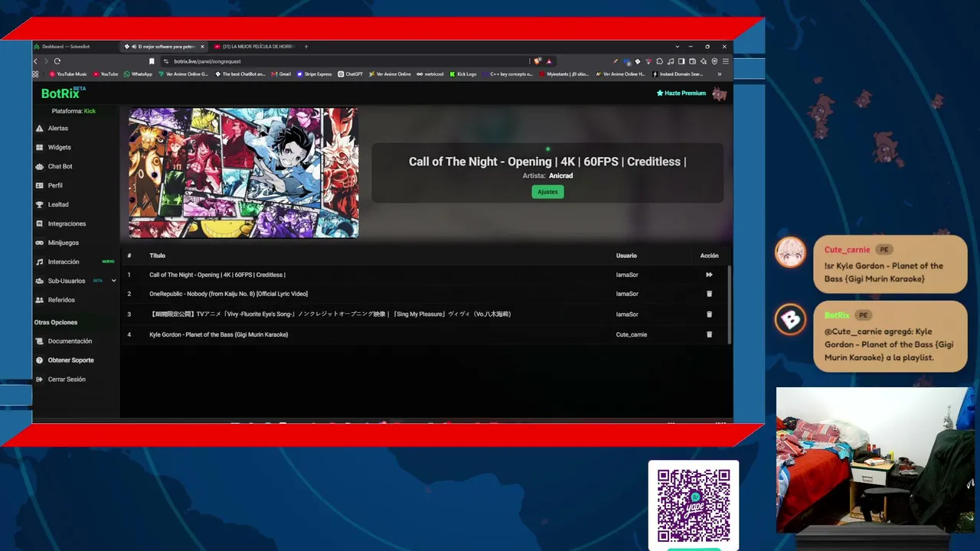This screenshot has width=980, height=551.
Task: Click the Título column header
Action: click(x=157, y=256)
